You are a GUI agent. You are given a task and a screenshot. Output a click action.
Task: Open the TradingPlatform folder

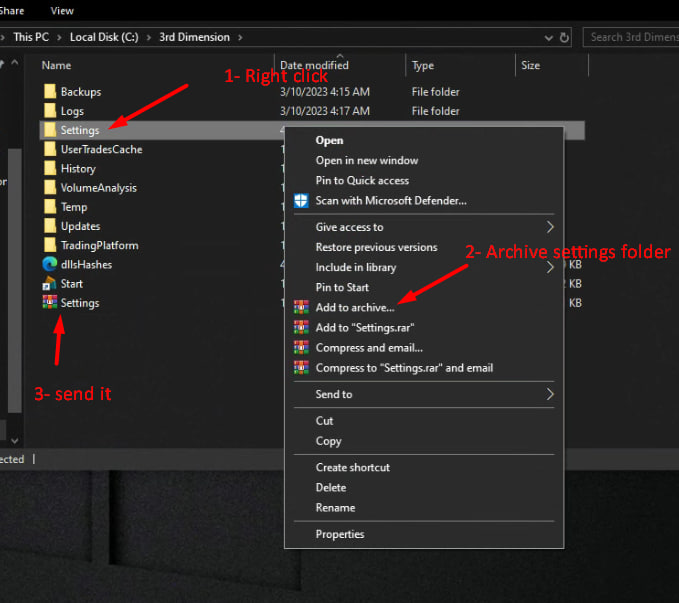click(99, 245)
